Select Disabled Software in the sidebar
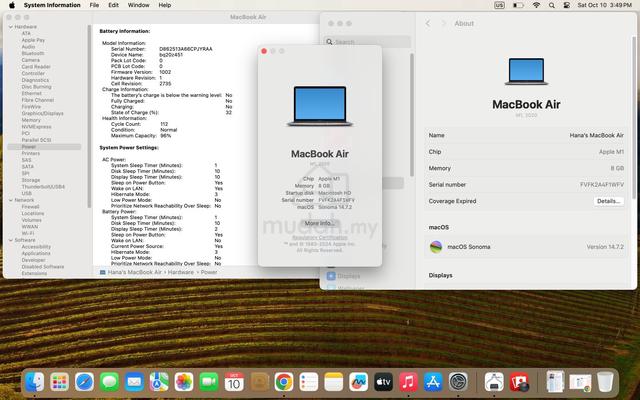 pos(42,267)
